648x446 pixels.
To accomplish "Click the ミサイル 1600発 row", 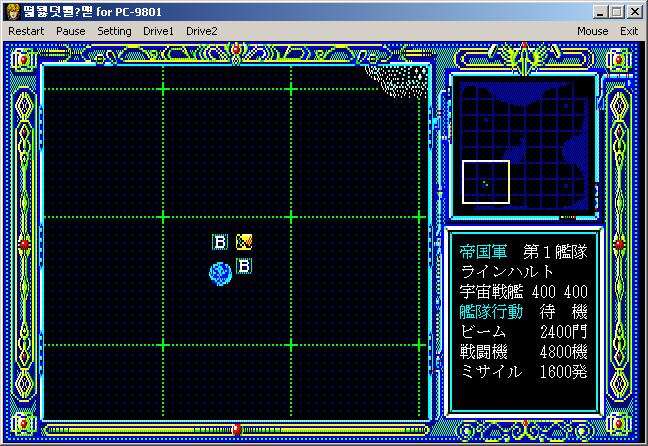I will click(x=524, y=372).
